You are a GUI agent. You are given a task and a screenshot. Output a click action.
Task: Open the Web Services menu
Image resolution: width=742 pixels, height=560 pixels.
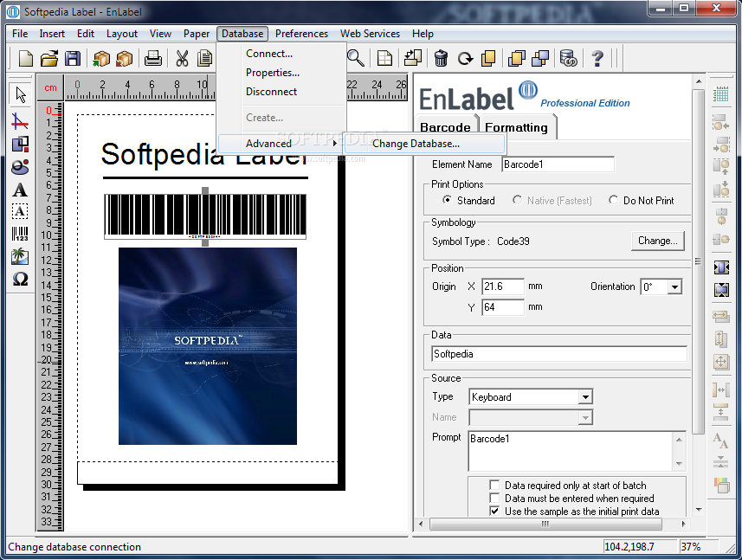(370, 34)
